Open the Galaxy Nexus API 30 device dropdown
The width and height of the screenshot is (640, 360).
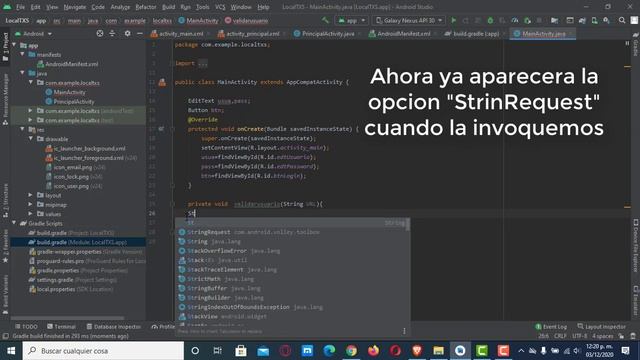point(409,20)
